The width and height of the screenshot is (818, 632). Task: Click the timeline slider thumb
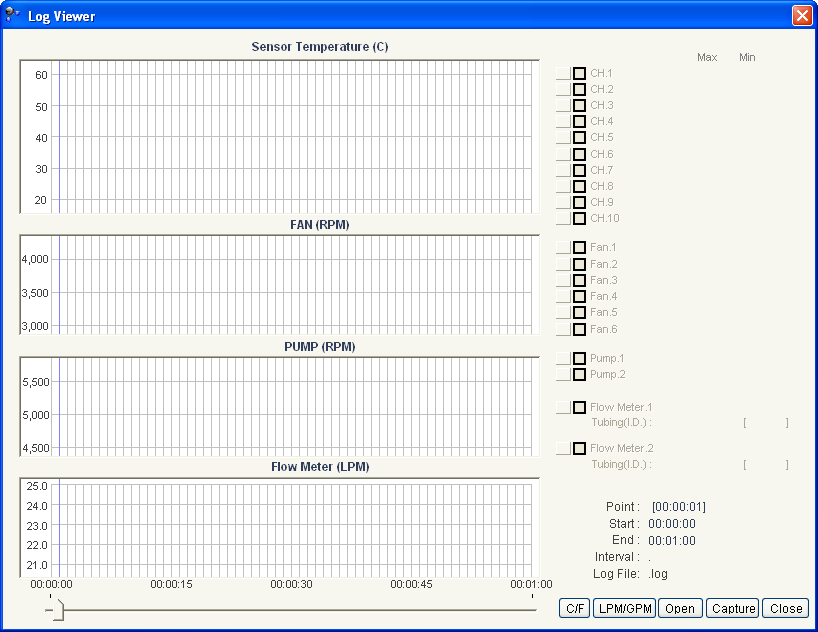pos(57,609)
